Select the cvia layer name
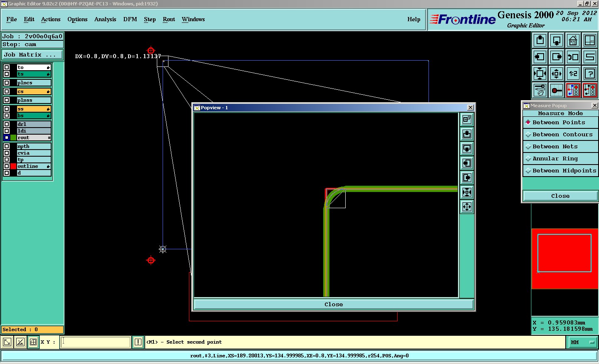Screen dimensions: 599x364 pos(34,153)
